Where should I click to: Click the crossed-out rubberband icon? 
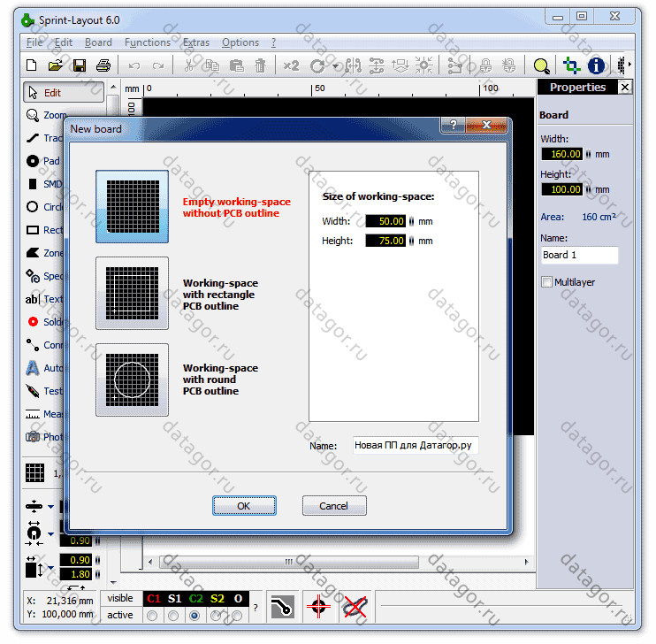[355, 607]
